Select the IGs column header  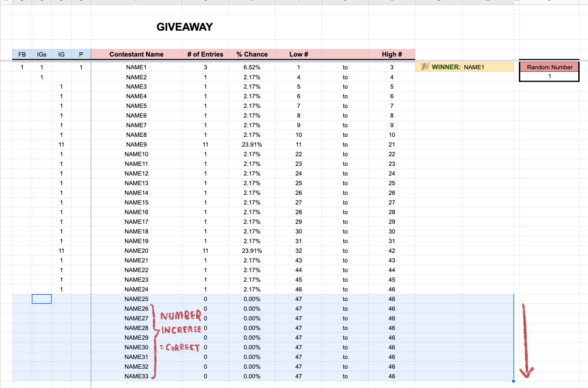42,54
